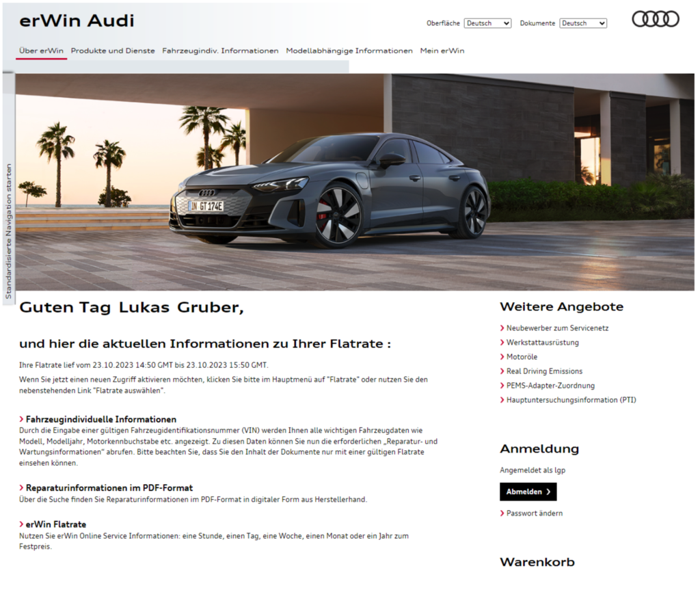Click the Audi four rings logo
This screenshot has height=599, width=700.
click(656, 19)
